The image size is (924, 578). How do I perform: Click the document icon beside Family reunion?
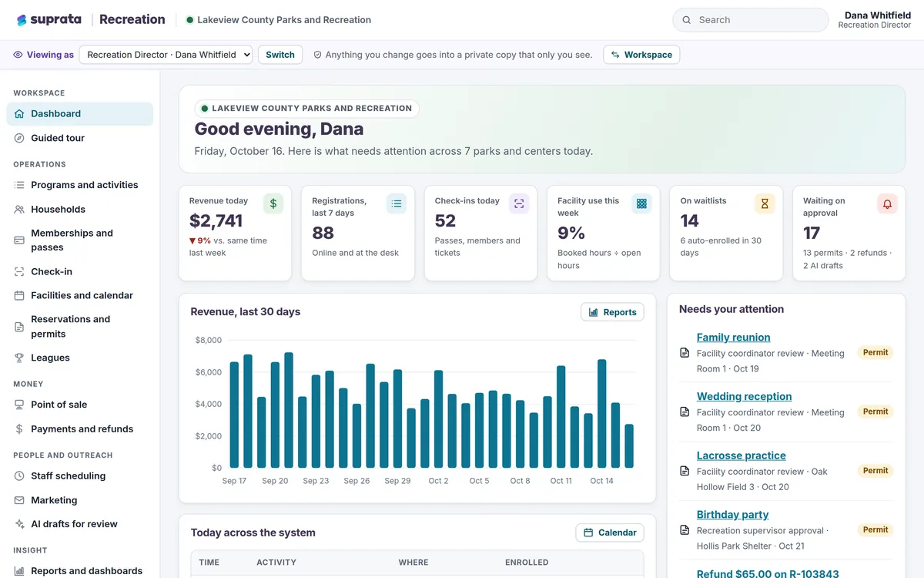pyautogui.click(x=685, y=353)
